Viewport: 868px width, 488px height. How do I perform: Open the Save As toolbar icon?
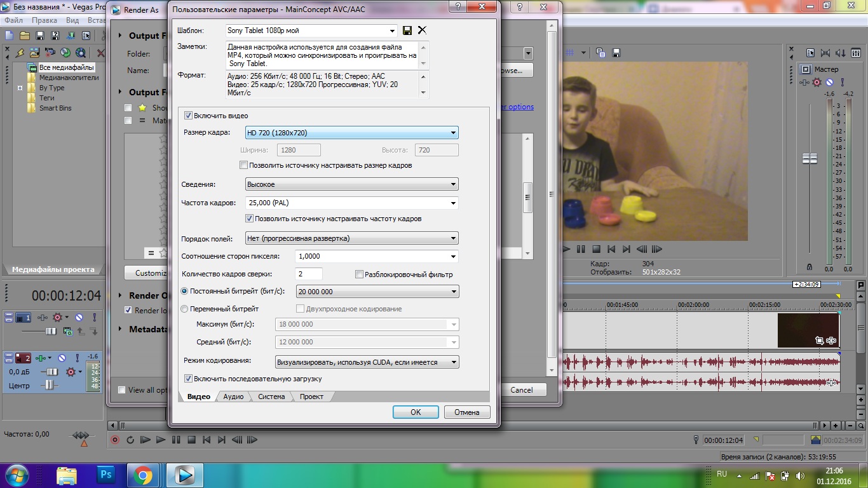(55, 36)
